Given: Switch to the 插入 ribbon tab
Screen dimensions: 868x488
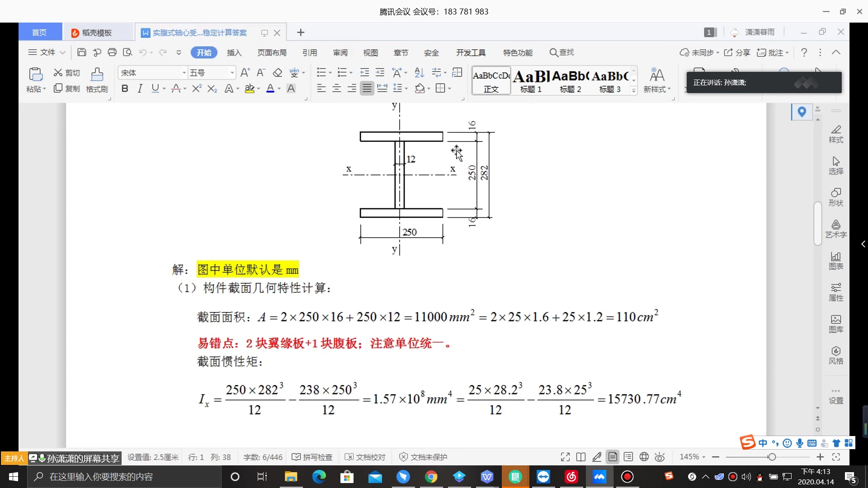Looking at the screenshot, I should click(234, 52).
